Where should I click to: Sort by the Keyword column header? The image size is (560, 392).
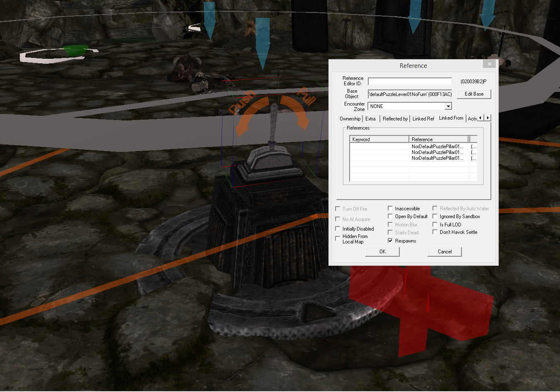click(379, 139)
